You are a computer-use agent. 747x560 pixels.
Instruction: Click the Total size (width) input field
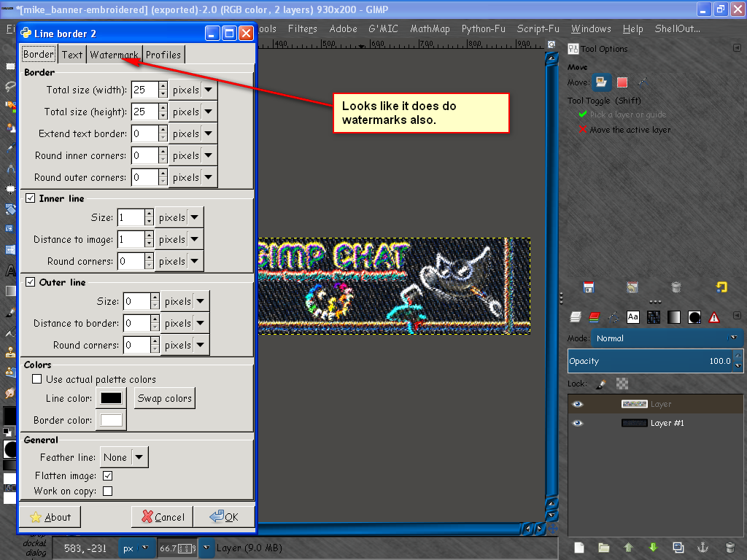pos(144,90)
